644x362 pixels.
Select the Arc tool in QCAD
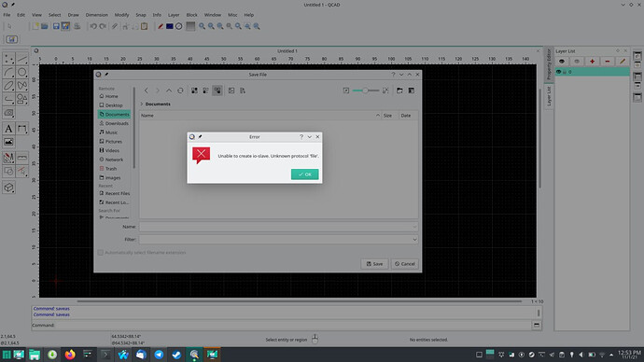point(8,73)
